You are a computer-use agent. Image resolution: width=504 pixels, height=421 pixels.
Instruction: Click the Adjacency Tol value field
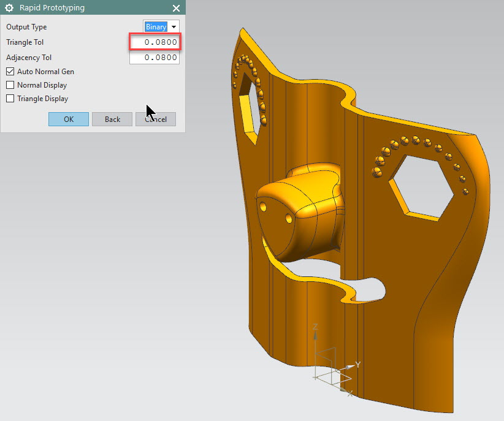[x=155, y=58]
